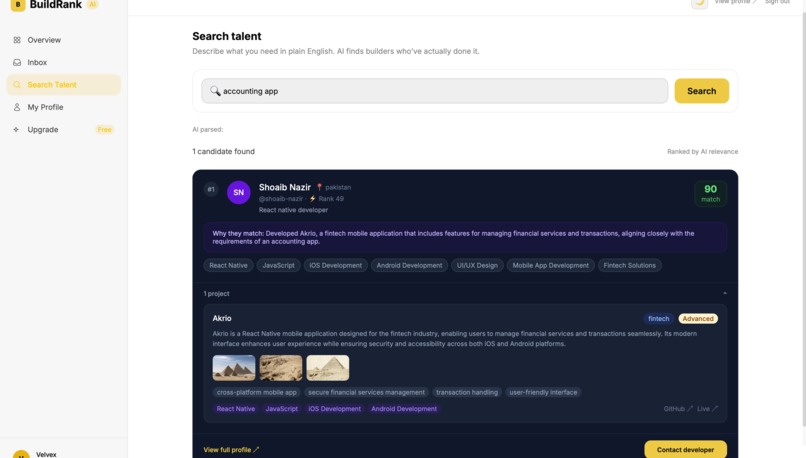Image resolution: width=806 pixels, height=458 pixels.
Task: Click the location pin icon near pakistan
Action: coord(319,187)
